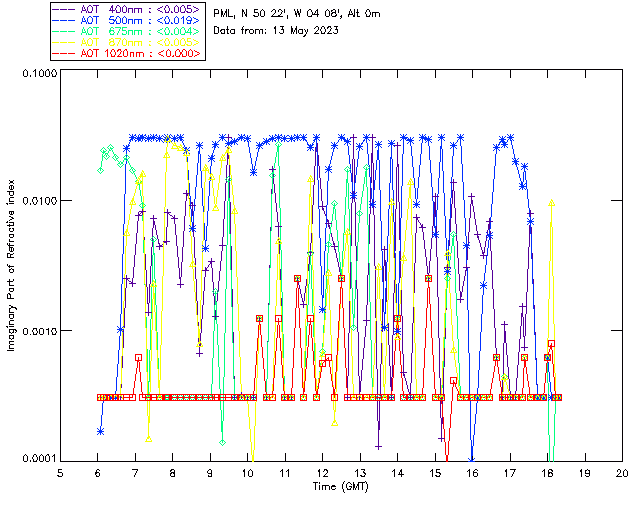The height and width of the screenshot is (512, 640).
Task: Click x-axis tick label 5
Action: point(60,473)
